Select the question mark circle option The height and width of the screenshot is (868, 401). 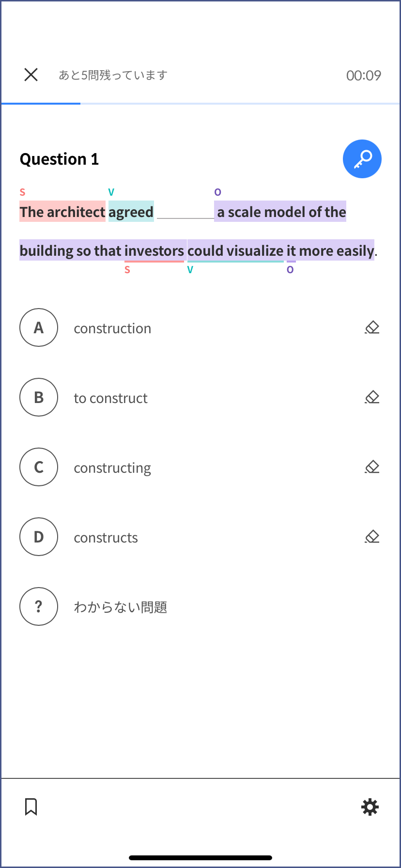pos(39,606)
